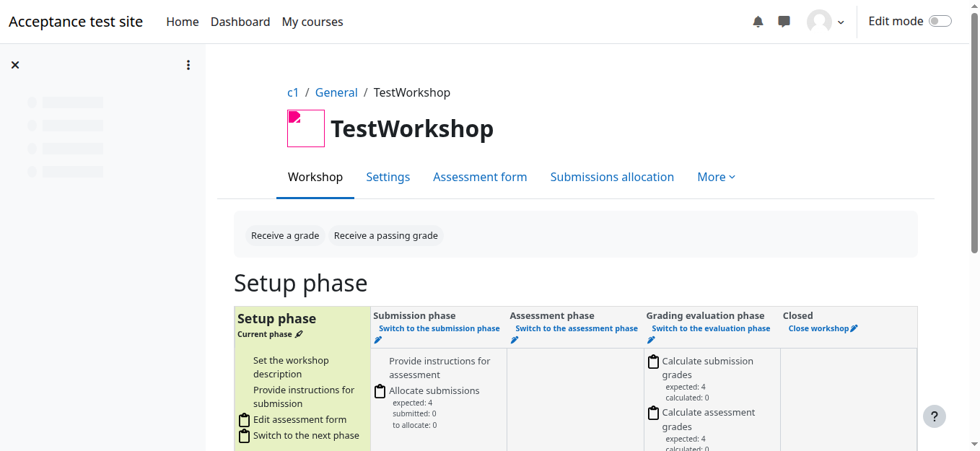
Task: Click the help question mark button
Action: click(934, 416)
